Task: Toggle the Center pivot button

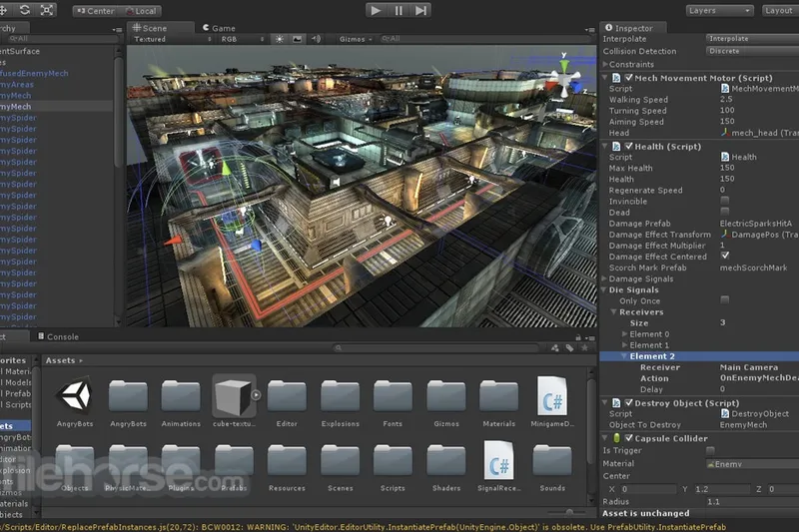Action: click(96, 11)
